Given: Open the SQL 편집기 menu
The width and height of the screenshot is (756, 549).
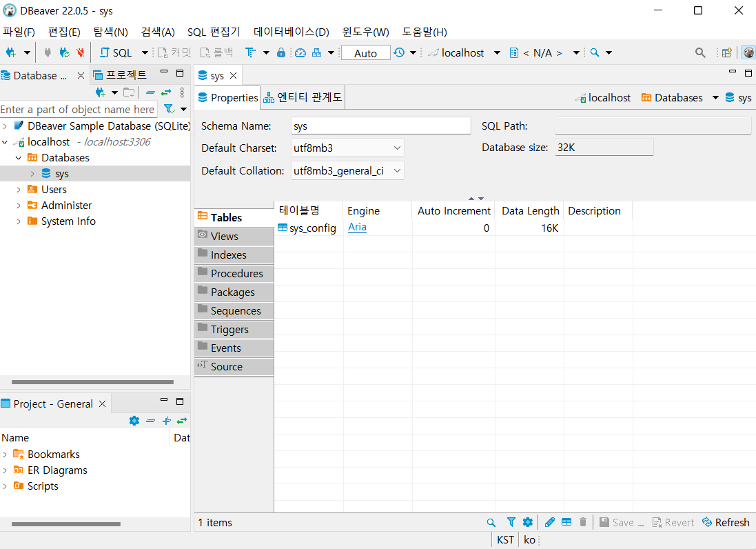Looking at the screenshot, I should pyautogui.click(x=214, y=32).
